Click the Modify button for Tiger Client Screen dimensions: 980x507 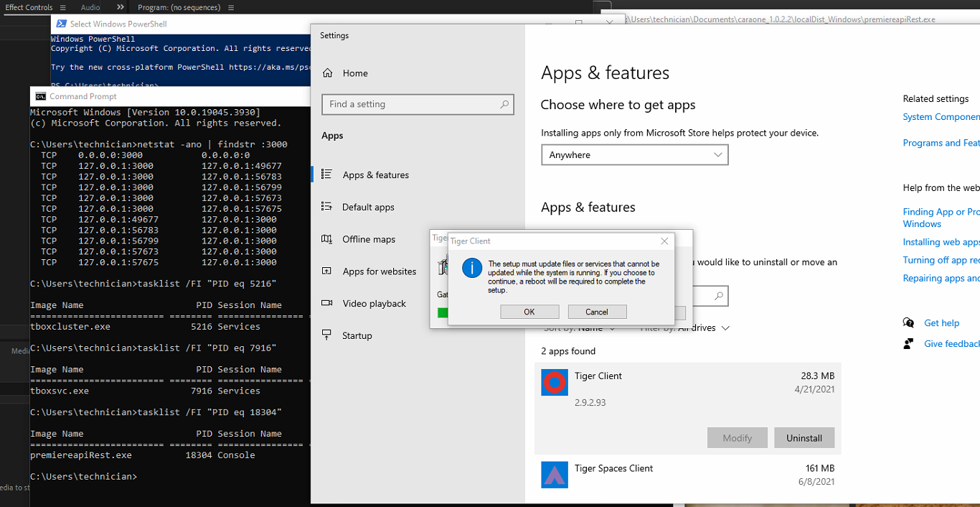pos(738,438)
